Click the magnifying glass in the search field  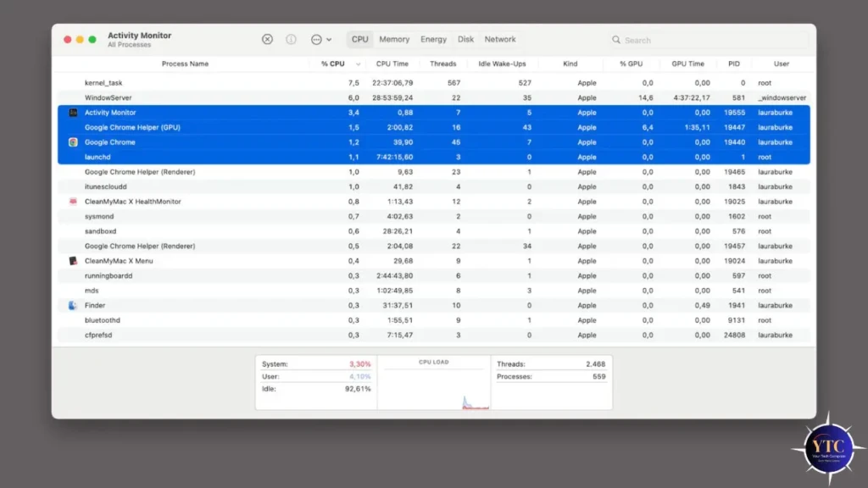pyautogui.click(x=617, y=39)
